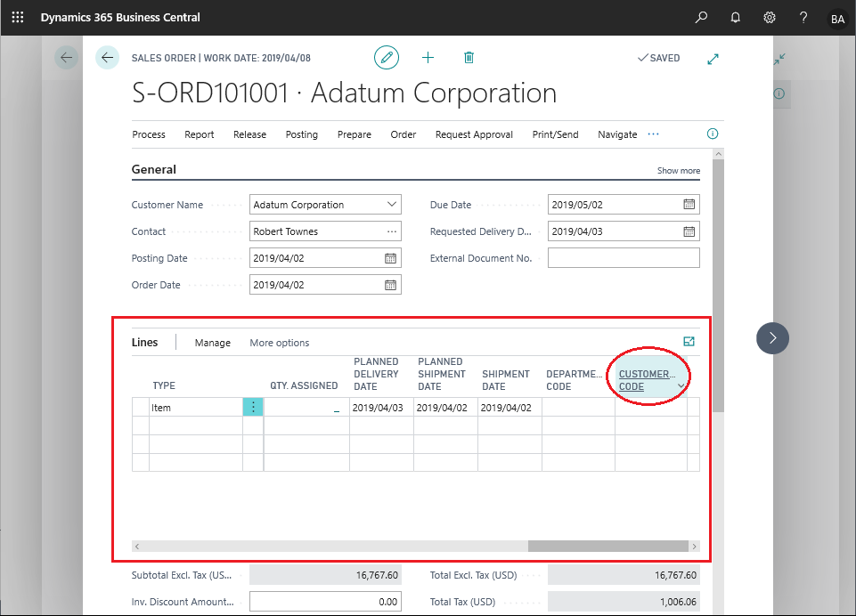Open the BA user account avatar

point(837,19)
